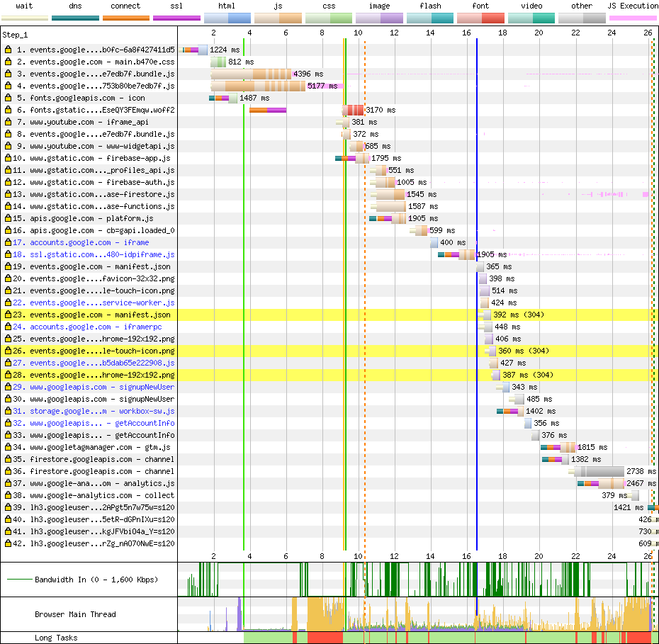Click the 3170 ms font bar for request 6
Image resolution: width=659 pixels, height=644 pixels.
pos(352,110)
